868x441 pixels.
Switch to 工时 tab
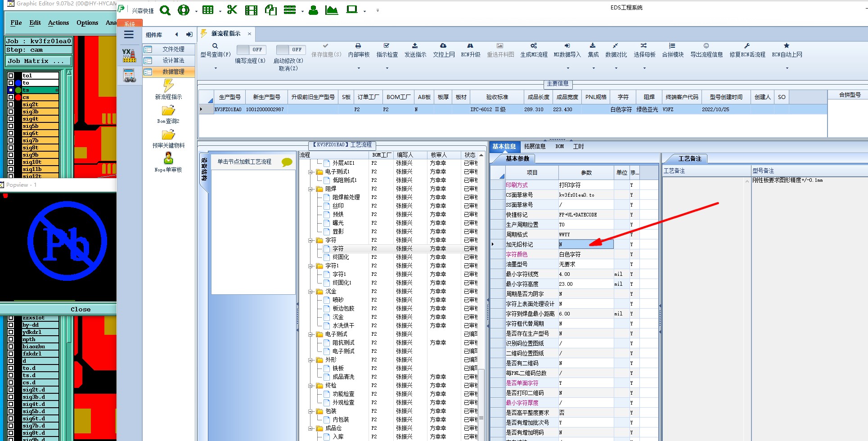tap(578, 146)
